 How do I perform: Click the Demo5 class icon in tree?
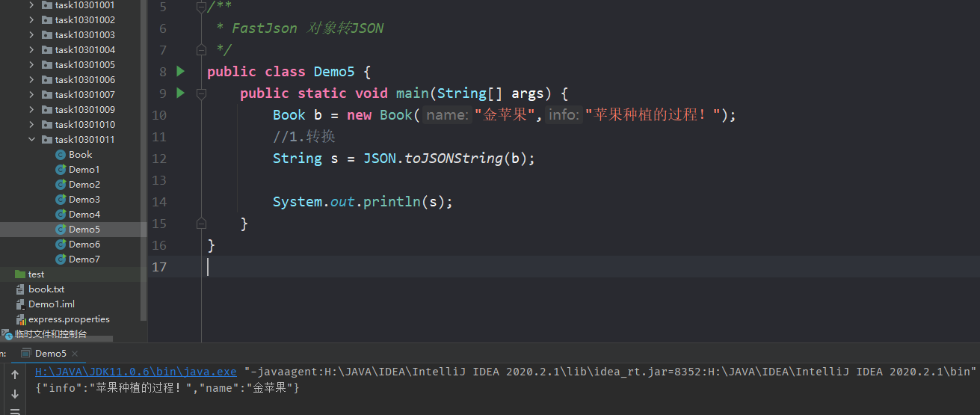click(61, 230)
